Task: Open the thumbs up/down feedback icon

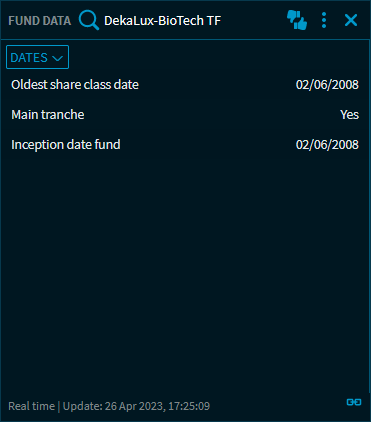Action: (x=297, y=20)
